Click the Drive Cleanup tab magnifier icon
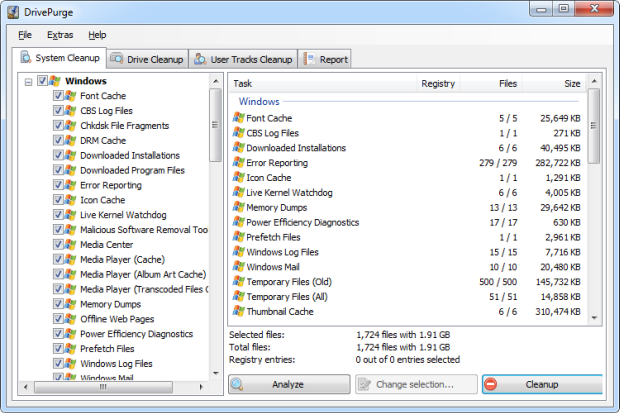Image resolution: width=620 pixels, height=413 pixels. (x=117, y=59)
